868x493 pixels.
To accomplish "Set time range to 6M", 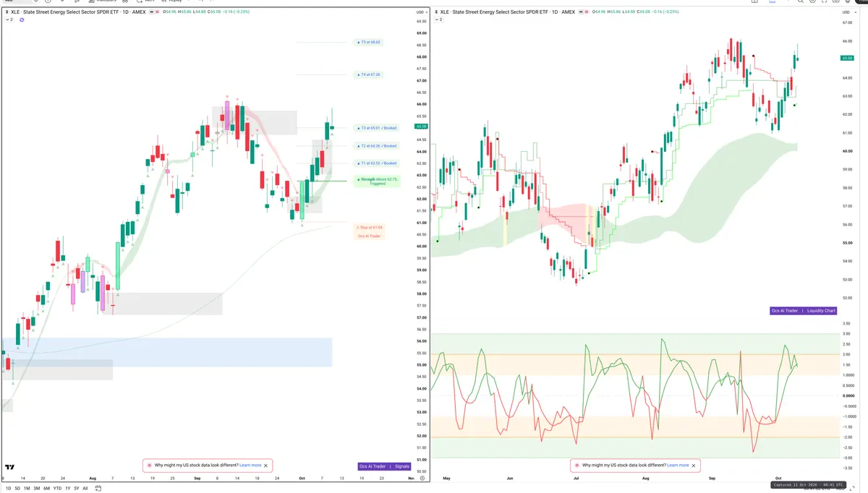I will coord(47,489).
